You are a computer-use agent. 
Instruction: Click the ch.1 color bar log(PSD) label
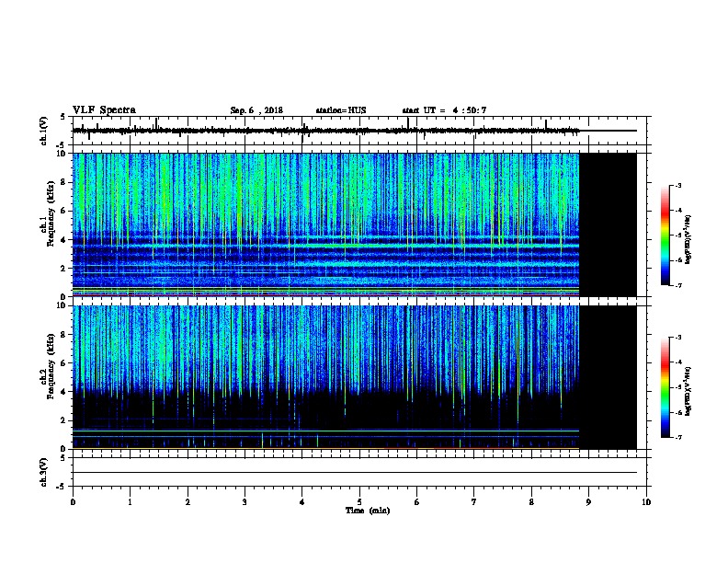click(688, 240)
